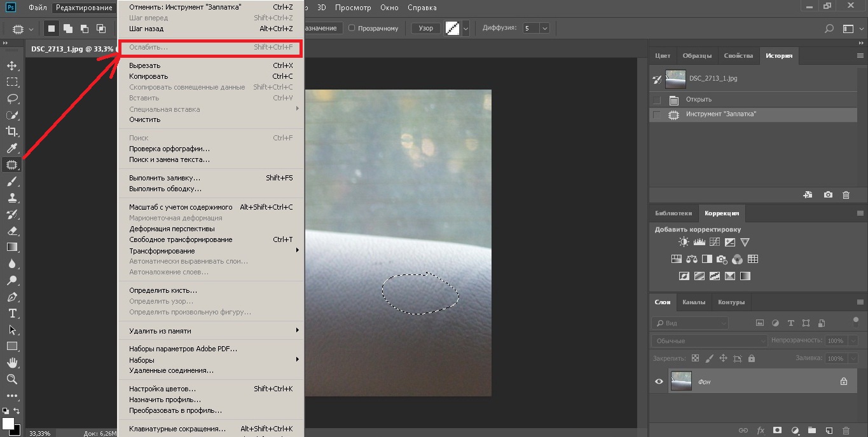Select the Rectangle shape tool
Screen dimensions: 868x437
[x=12, y=346]
